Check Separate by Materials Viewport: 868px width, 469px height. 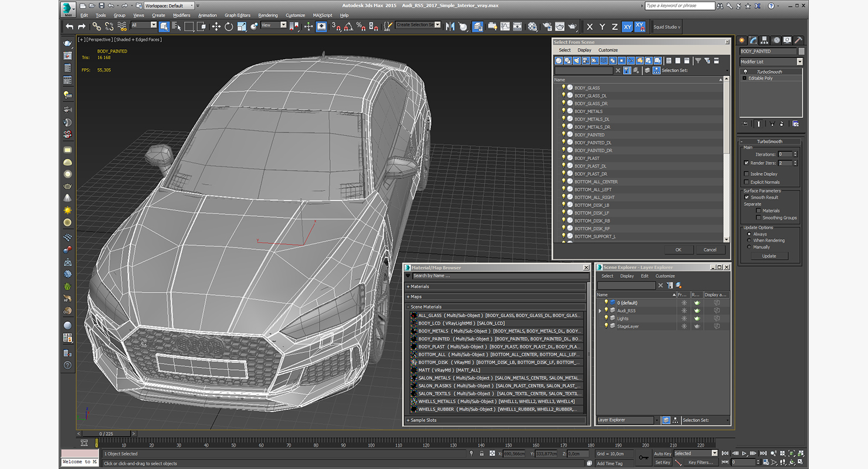click(x=758, y=210)
